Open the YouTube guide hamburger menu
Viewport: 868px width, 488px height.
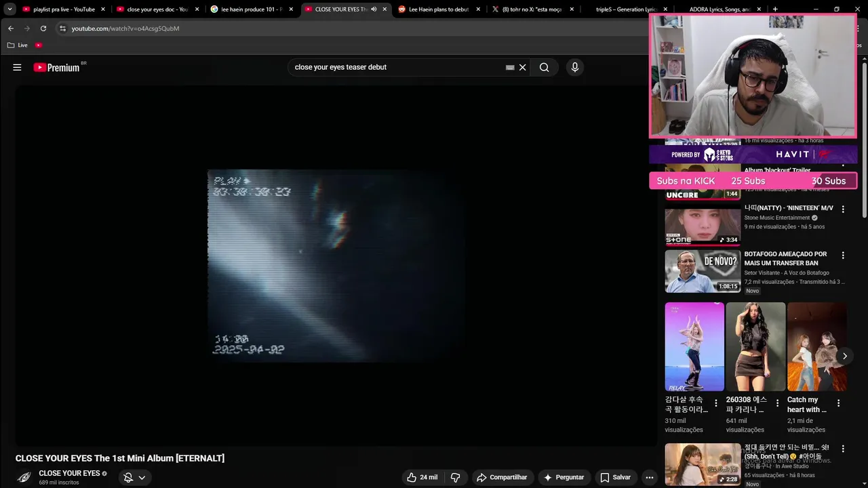pos(17,67)
